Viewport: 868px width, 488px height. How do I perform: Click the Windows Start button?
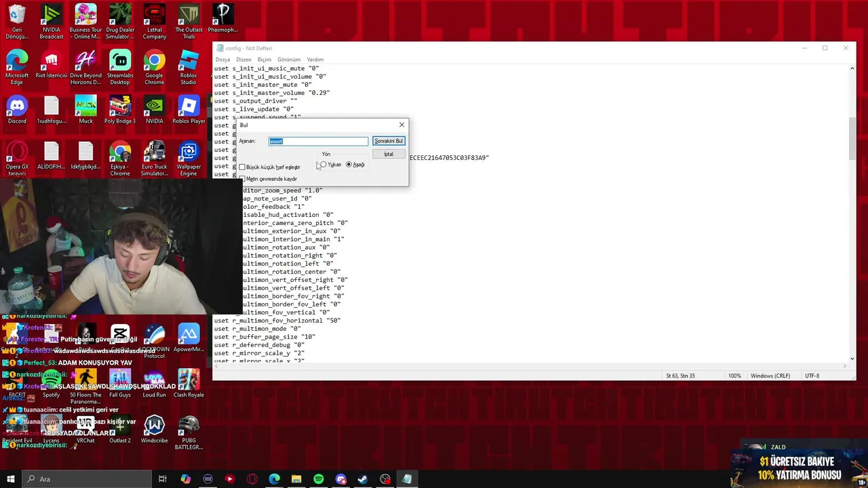click(11, 479)
